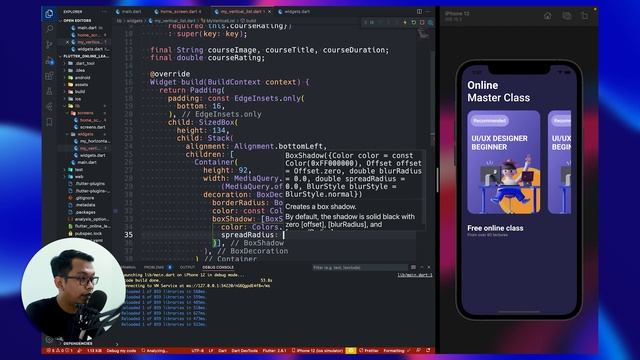This screenshot has height=360, width=640.
Task: Take a screenshot with Simulator camera icon
Action: tap(567, 16)
